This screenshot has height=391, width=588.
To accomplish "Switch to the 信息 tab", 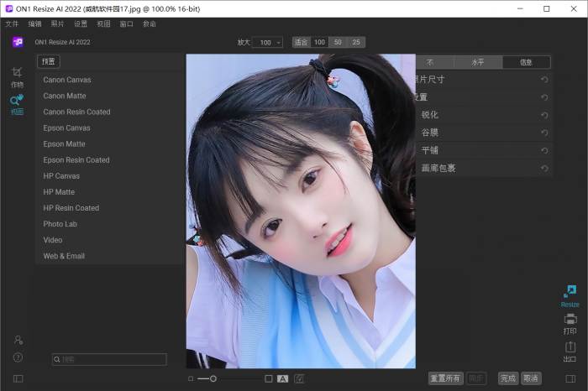I will point(526,62).
